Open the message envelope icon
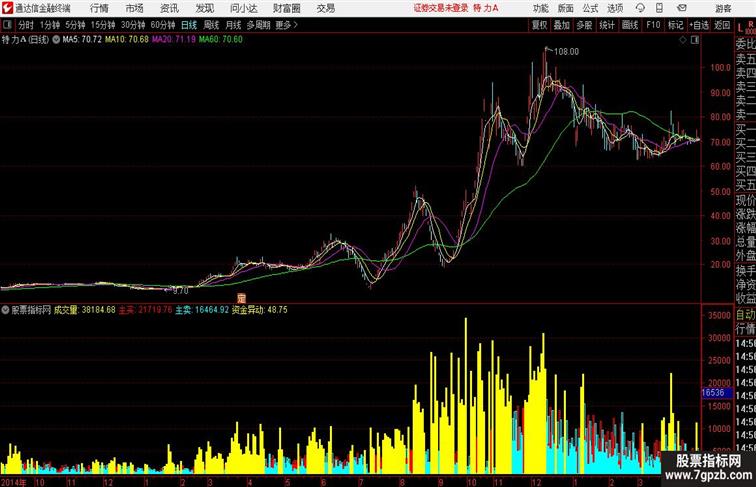Image resolution: width=756 pixels, height=487 pixels. click(682, 8)
